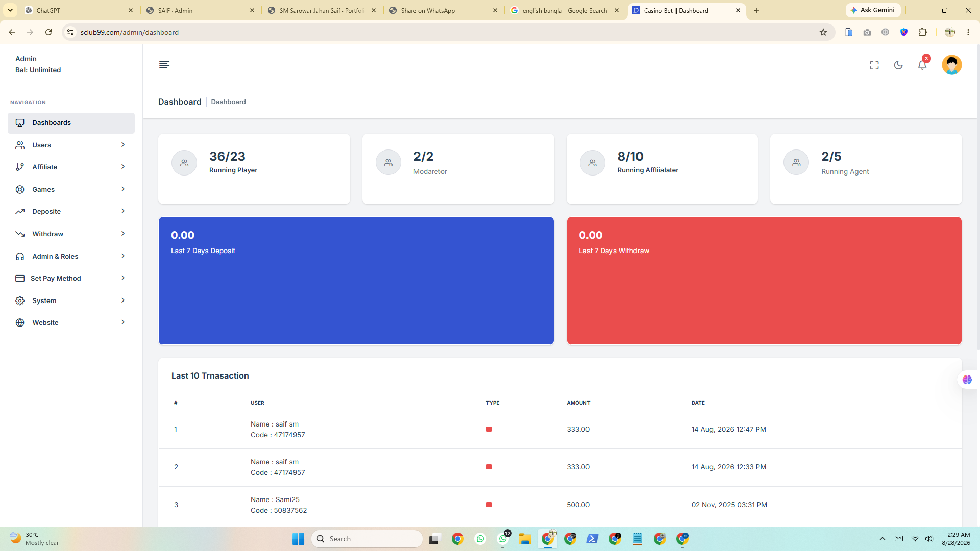The image size is (980, 551).
Task: Open the Withdraw navigation item
Action: 71,234
